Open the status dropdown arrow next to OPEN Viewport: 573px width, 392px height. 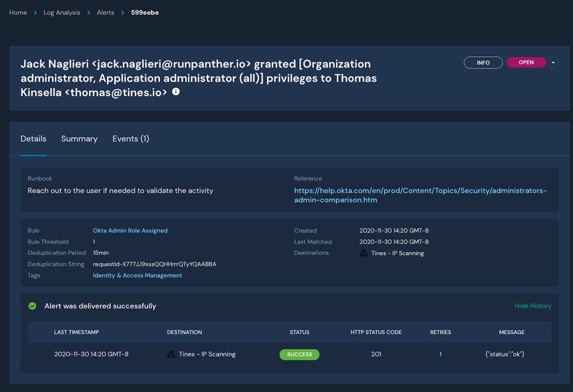point(553,63)
